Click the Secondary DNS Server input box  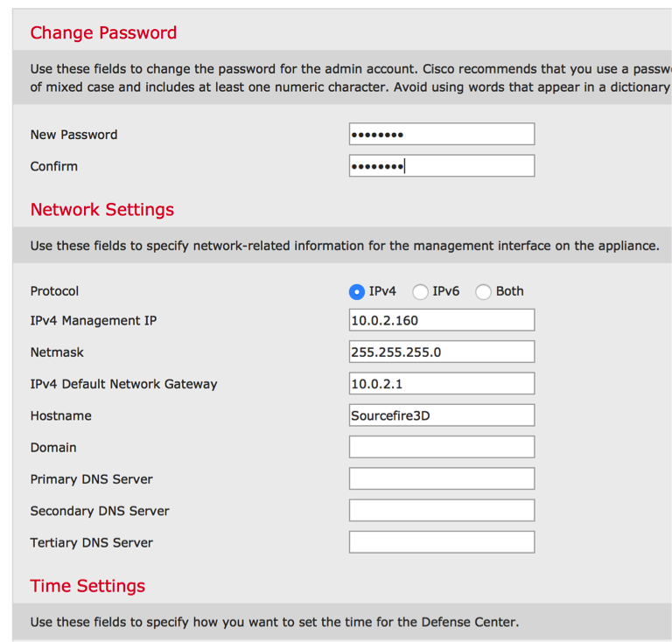(441, 511)
